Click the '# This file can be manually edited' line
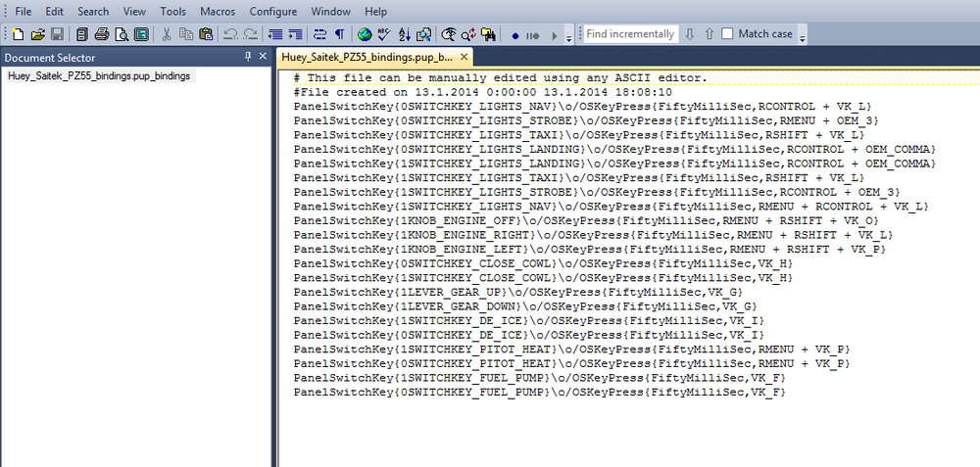 tap(501, 77)
